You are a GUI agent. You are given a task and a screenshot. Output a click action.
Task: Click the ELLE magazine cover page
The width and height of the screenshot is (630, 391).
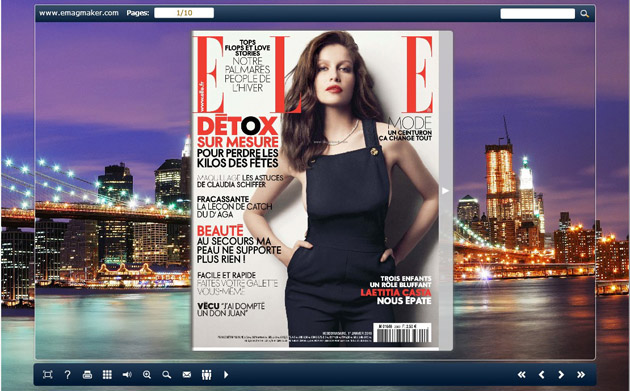pos(315,190)
